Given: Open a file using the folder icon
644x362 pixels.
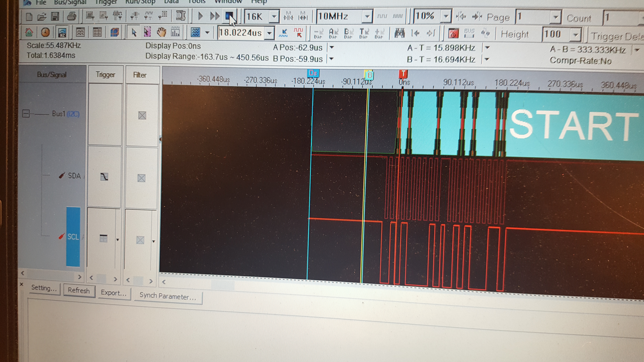Looking at the screenshot, I should (42, 17).
